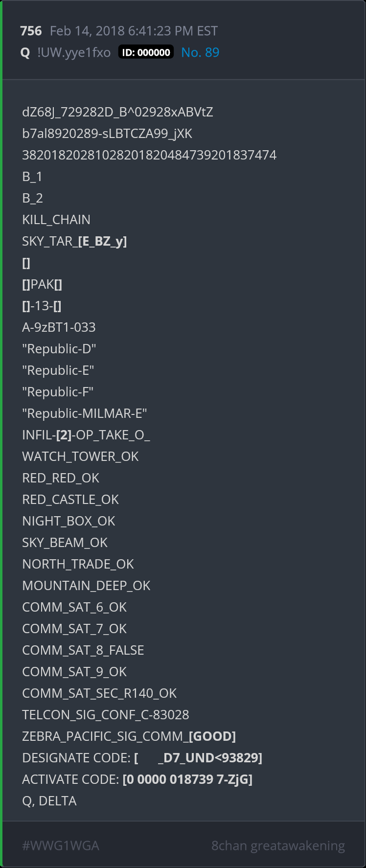Click the WATCH_TOWER_OK line
This screenshot has width=366, height=868.
[80, 456]
